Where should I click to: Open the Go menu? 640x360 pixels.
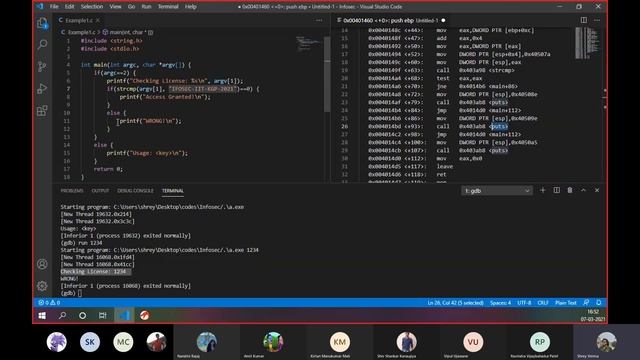tap(131, 7)
